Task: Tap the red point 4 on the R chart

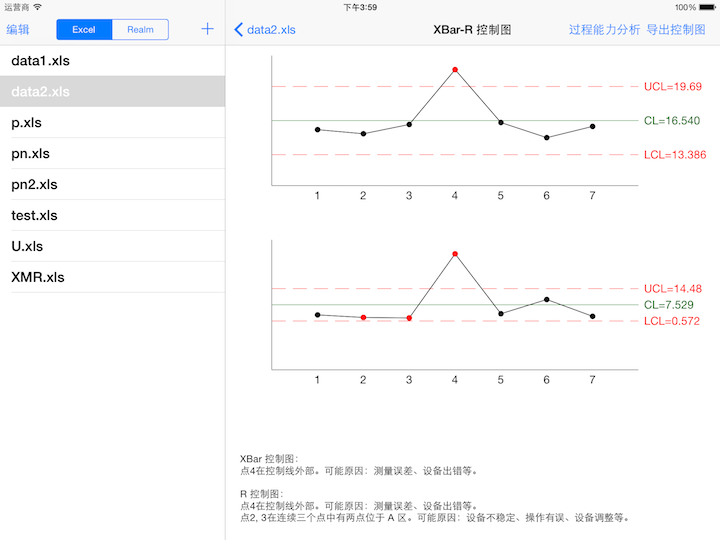Action: point(455,254)
